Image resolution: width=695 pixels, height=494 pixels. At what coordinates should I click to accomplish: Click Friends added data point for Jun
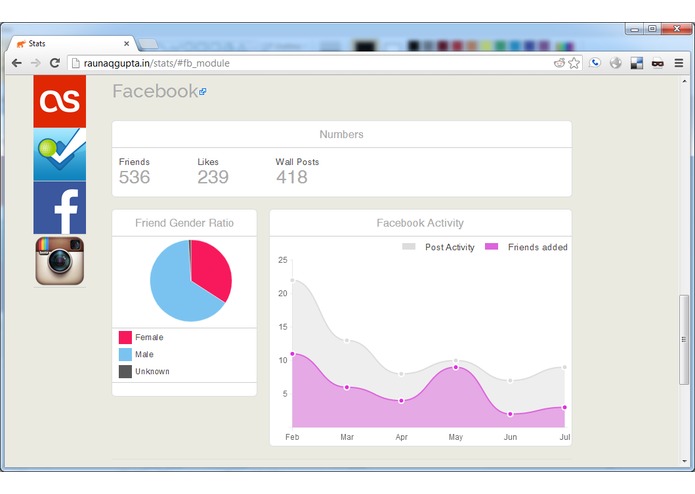(510, 414)
